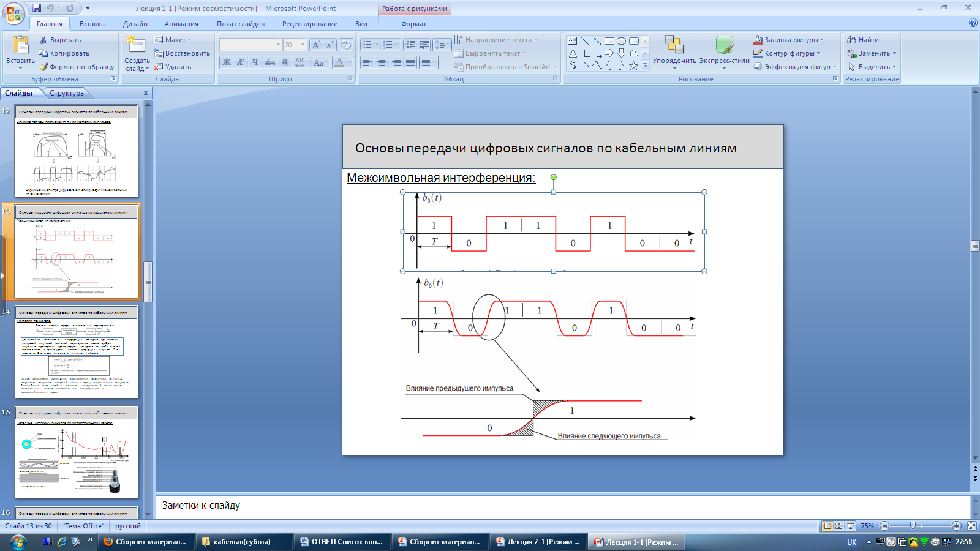Open the Формат picture tools tab
This screenshot has height=551, width=980.
414,24
